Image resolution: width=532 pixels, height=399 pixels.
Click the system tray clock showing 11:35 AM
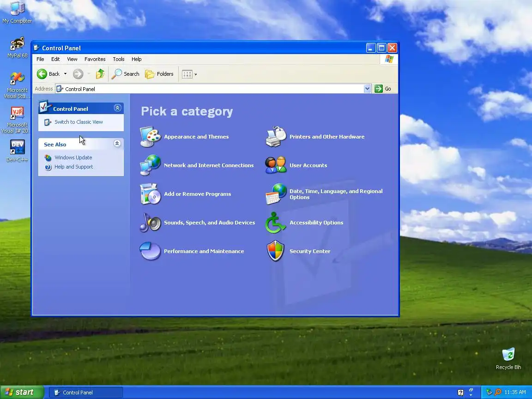tap(515, 392)
